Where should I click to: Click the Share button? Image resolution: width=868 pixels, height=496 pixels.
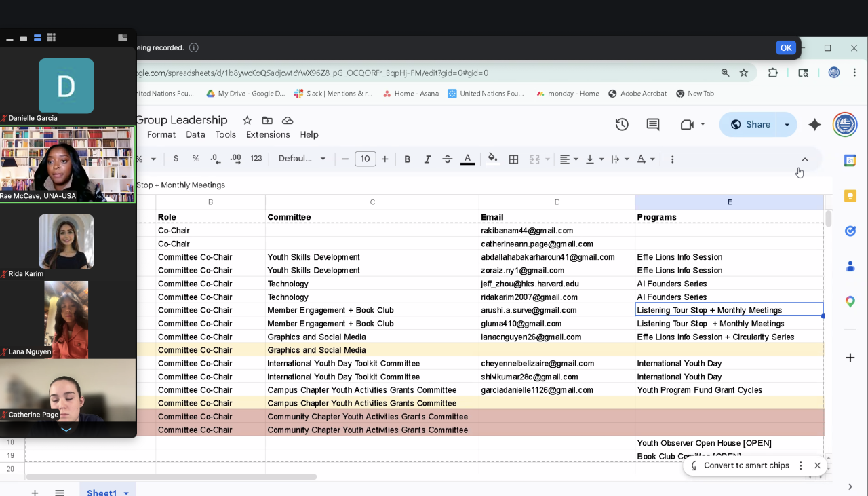click(x=750, y=124)
